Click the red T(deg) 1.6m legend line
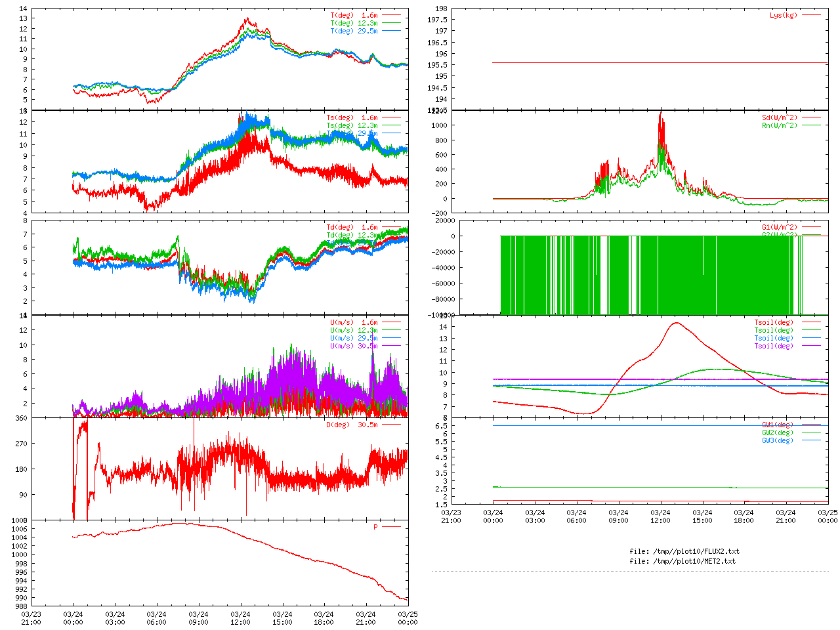Image resolution: width=840 pixels, height=630 pixels. point(391,15)
